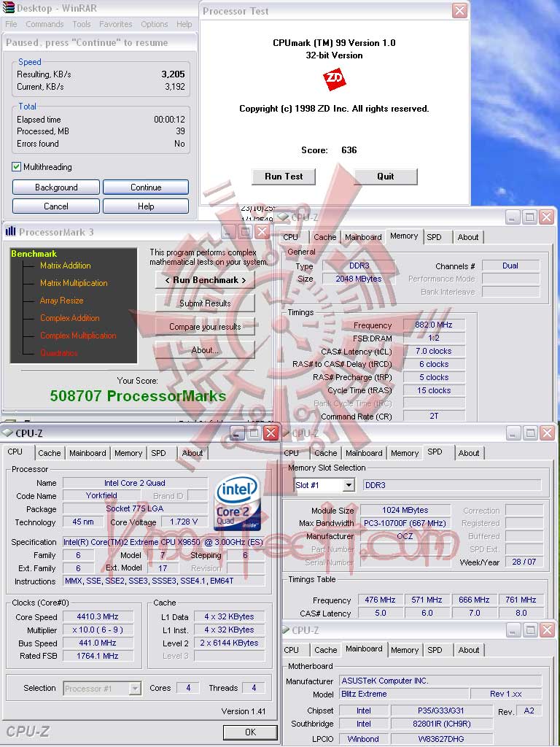Image resolution: width=560 pixels, height=747 pixels.
Task: Click the WinRAR title bar icon
Action: (x=8, y=8)
